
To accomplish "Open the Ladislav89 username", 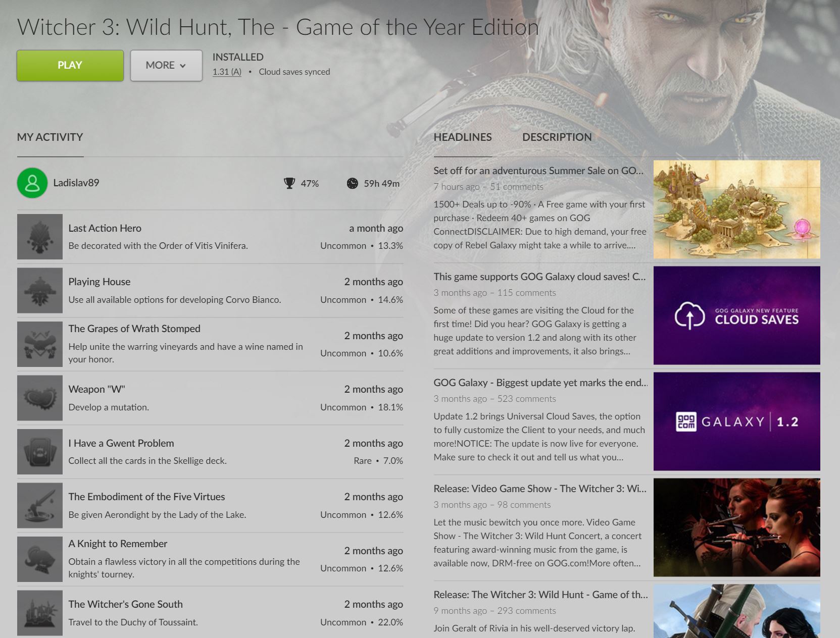I will coord(76,183).
